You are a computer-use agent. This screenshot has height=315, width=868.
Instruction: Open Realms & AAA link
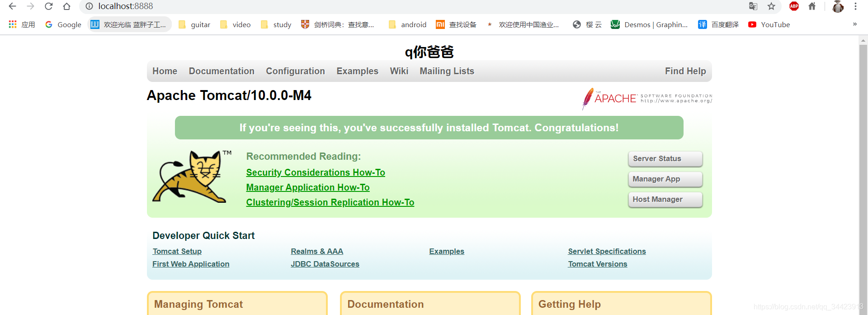317,251
